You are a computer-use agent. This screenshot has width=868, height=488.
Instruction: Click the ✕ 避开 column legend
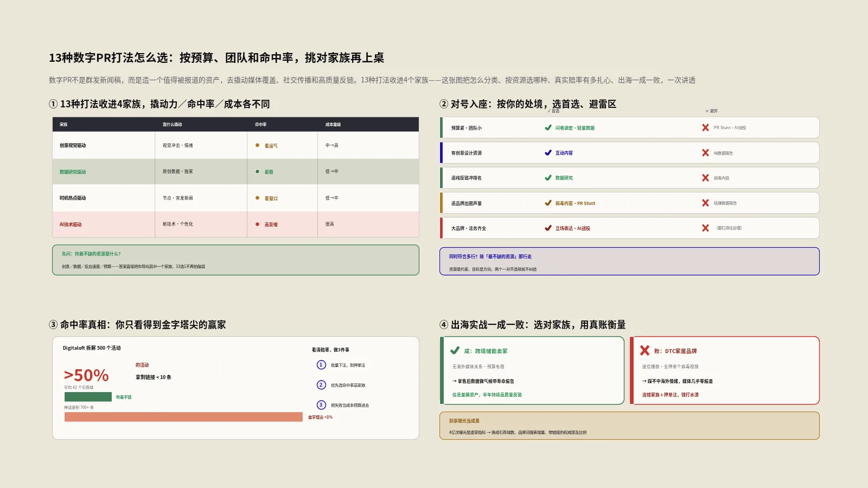(711, 111)
